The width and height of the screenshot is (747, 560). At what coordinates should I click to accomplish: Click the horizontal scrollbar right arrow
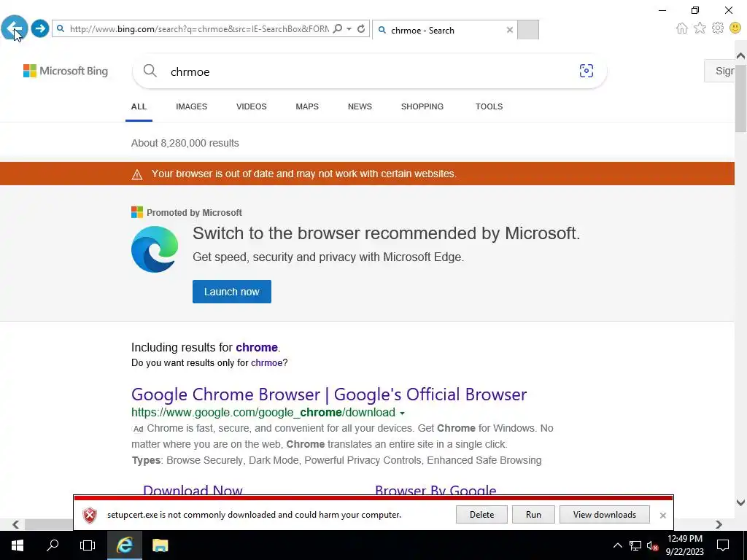(x=719, y=524)
